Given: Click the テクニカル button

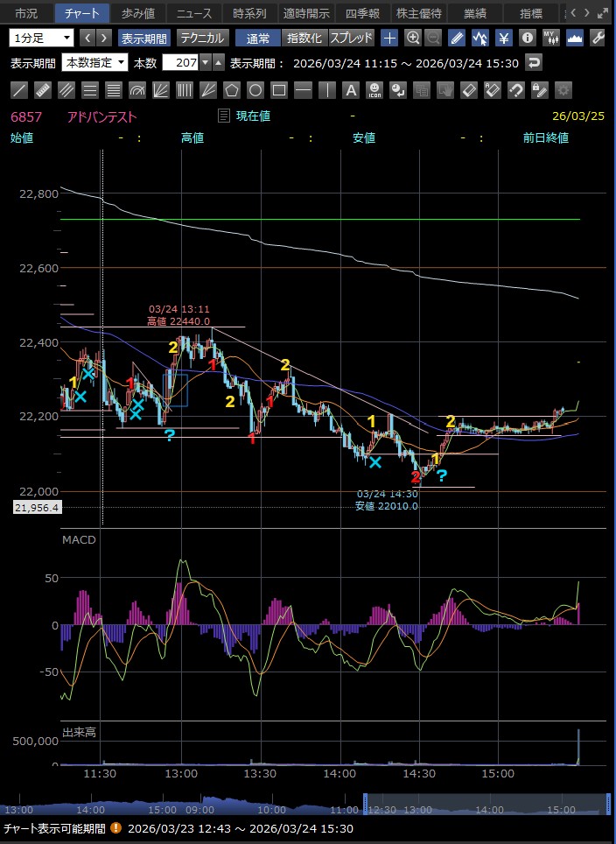Looking at the screenshot, I should [x=203, y=38].
